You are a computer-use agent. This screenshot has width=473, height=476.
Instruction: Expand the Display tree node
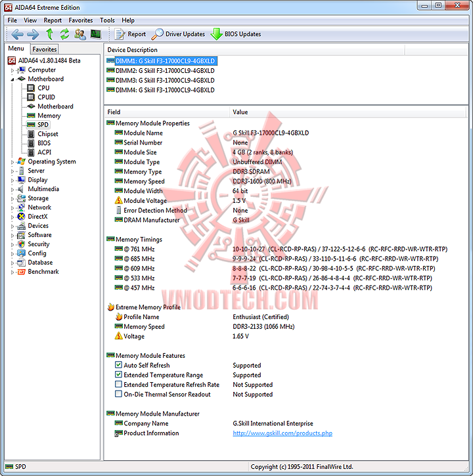(x=12, y=181)
